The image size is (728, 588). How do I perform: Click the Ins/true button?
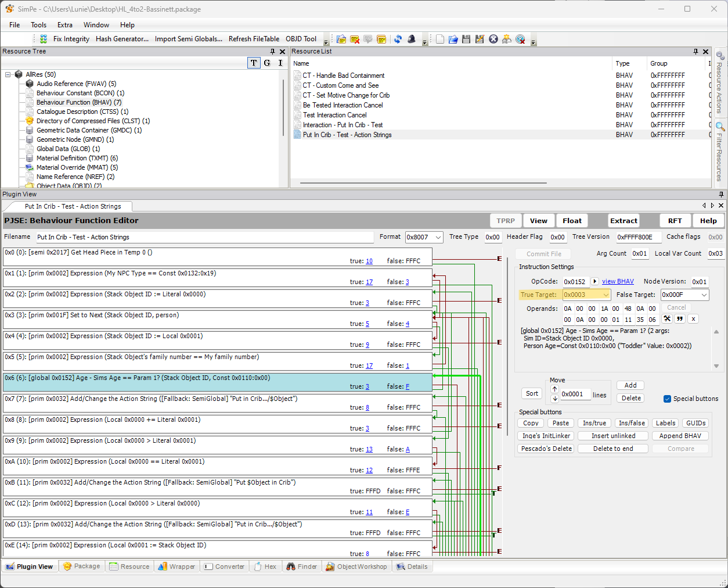(x=594, y=423)
